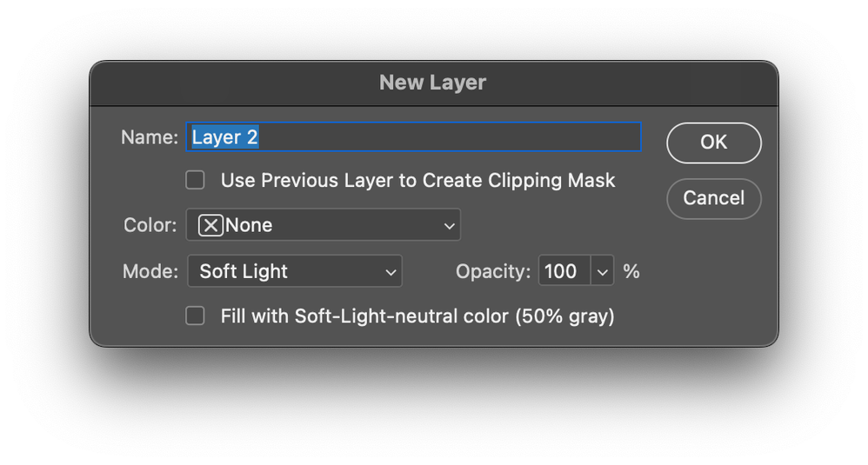Click the chevron arrow of the Color dropdown
Image resolution: width=868 pixels, height=465 pixels.
[x=449, y=226]
